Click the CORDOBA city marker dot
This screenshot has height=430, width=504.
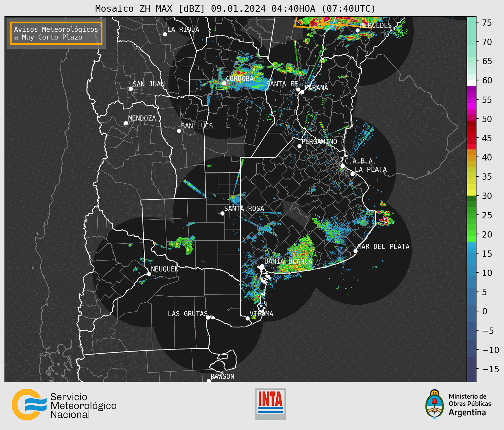pyautogui.click(x=224, y=83)
